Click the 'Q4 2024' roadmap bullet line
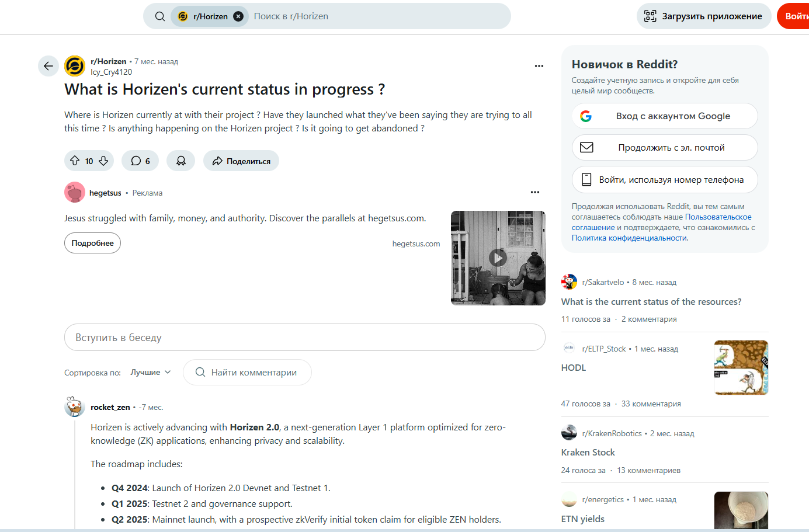The width and height of the screenshot is (809, 532). 221,488
